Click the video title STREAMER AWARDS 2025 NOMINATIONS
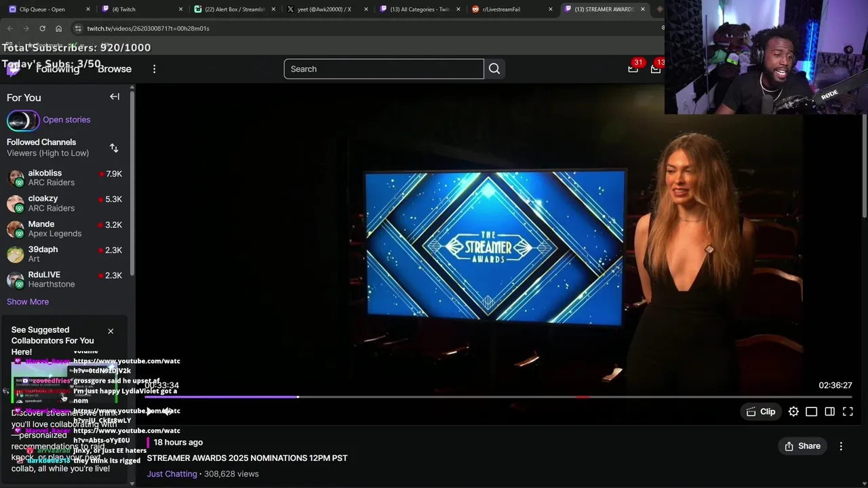868x488 pixels. pyautogui.click(x=247, y=458)
